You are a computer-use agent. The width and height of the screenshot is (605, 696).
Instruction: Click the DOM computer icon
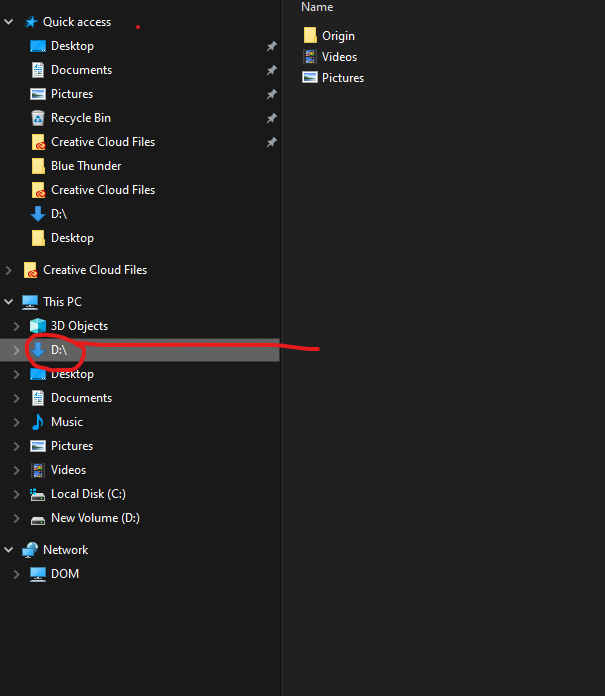[38, 574]
